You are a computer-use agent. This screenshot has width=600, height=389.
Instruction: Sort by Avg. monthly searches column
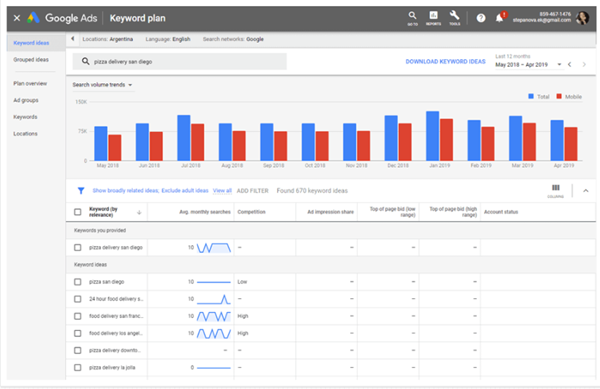coord(205,212)
